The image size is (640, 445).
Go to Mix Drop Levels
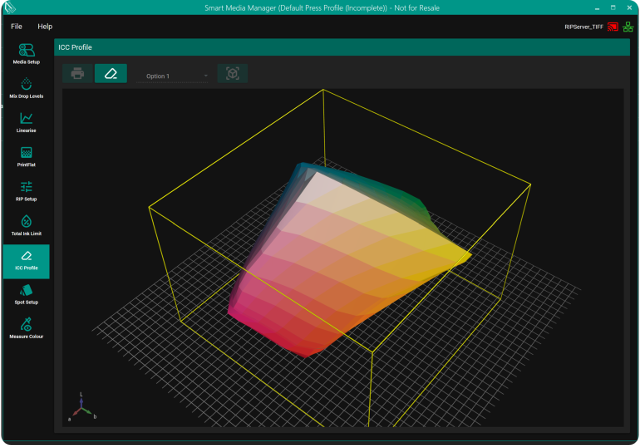26,88
